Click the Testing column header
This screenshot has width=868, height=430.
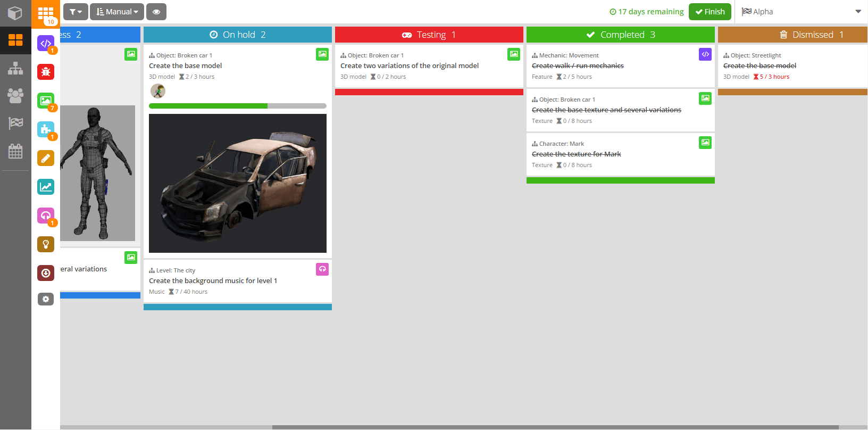tap(429, 35)
